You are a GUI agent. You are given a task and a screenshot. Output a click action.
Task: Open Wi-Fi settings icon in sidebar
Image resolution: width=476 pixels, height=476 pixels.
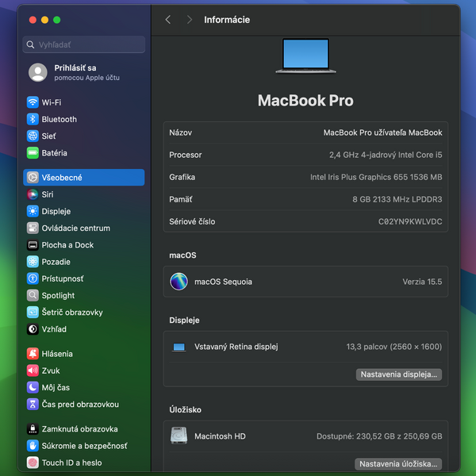click(x=33, y=102)
